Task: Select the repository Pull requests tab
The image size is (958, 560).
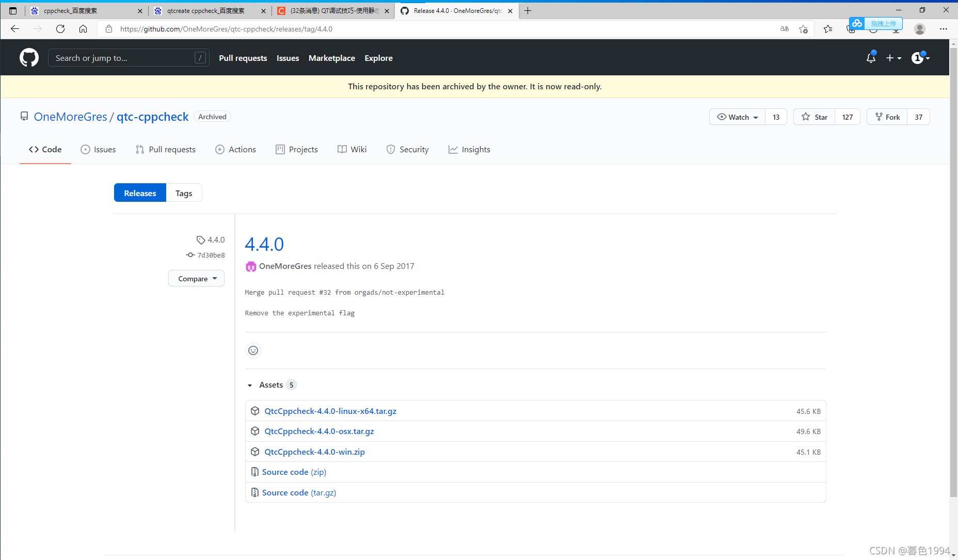Action: coord(165,149)
